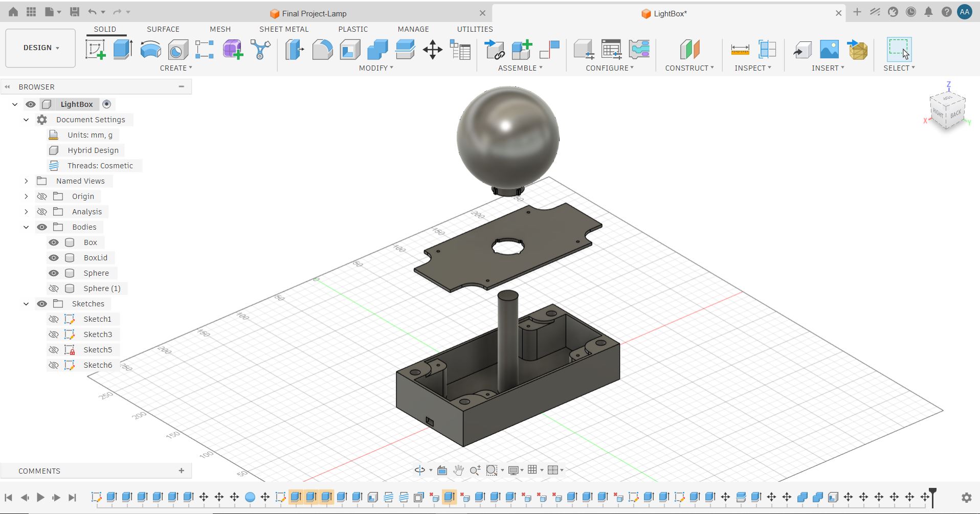Screen dimensions: 980x514
Task: Select the Insert Canvas image tool
Action: pos(829,50)
